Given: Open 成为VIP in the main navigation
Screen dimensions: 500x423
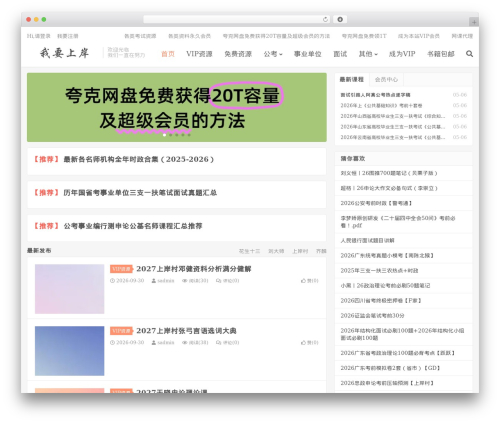Looking at the screenshot, I should pyautogui.click(x=402, y=54).
